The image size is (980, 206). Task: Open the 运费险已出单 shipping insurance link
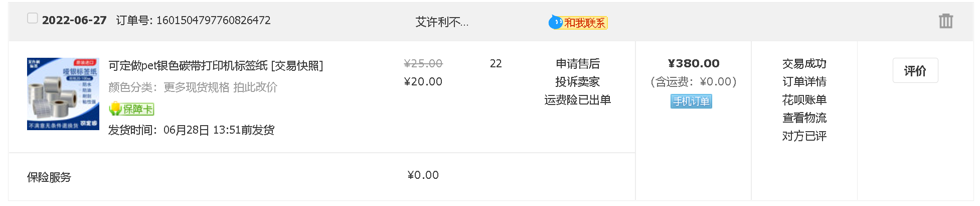pyautogui.click(x=578, y=100)
